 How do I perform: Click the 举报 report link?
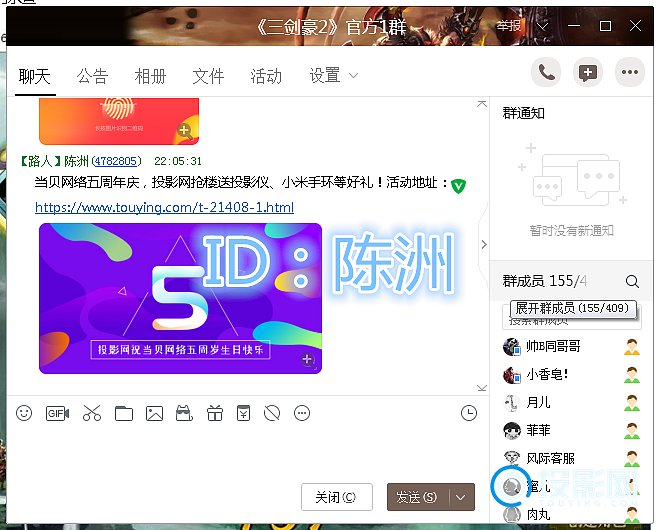tap(509, 26)
